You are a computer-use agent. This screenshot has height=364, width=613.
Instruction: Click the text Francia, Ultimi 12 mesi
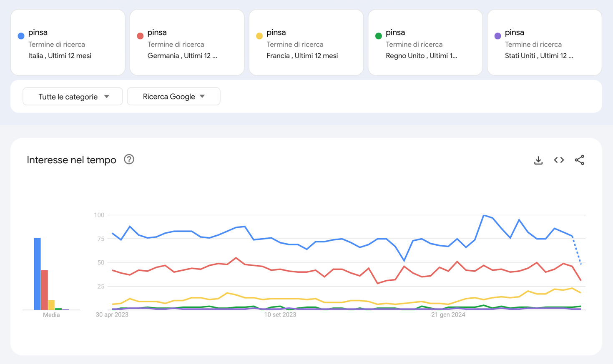302,56
